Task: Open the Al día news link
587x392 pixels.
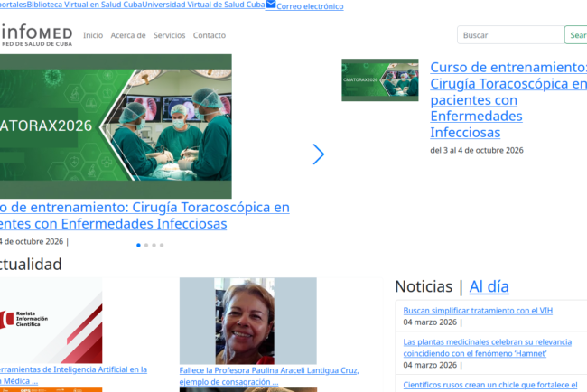Action: click(x=489, y=286)
